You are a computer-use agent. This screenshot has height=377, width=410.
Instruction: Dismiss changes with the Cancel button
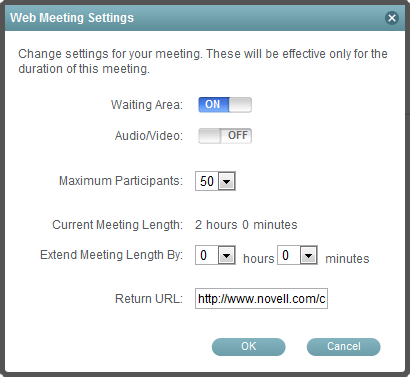(344, 347)
